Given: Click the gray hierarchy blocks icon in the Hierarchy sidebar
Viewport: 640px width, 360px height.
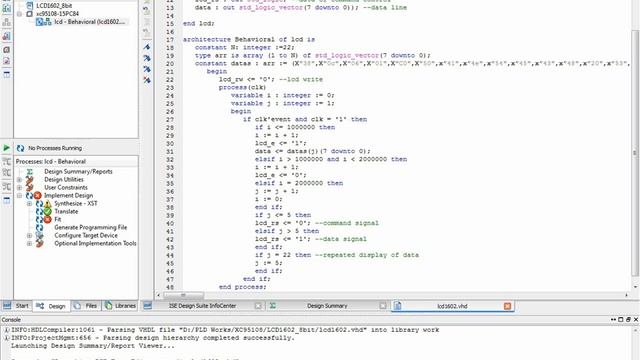Looking at the screenshot, I should coord(7,22).
